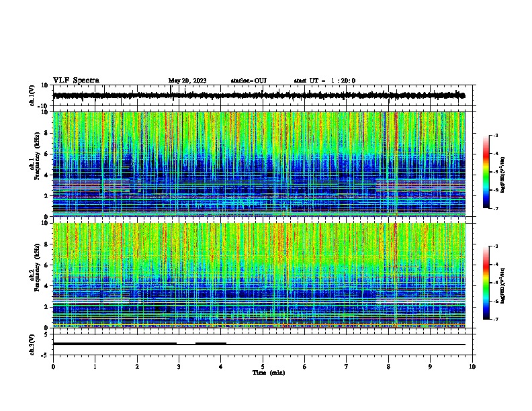Click the "station=OUI" header label

[249, 81]
